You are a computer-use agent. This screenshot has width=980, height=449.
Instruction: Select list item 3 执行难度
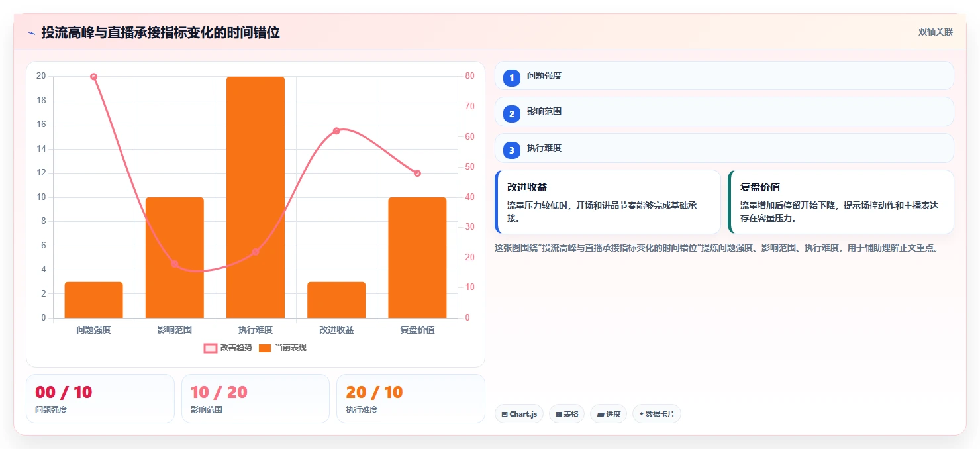pos(724,148)
